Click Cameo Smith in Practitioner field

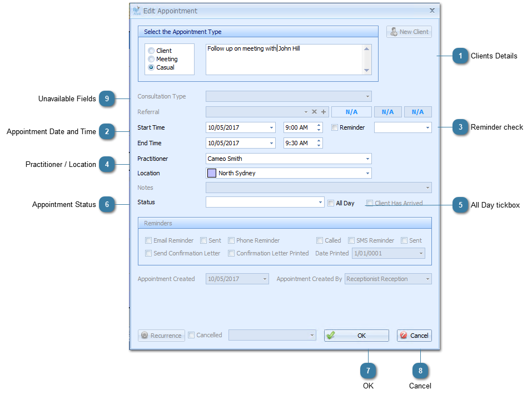[225, 159]
